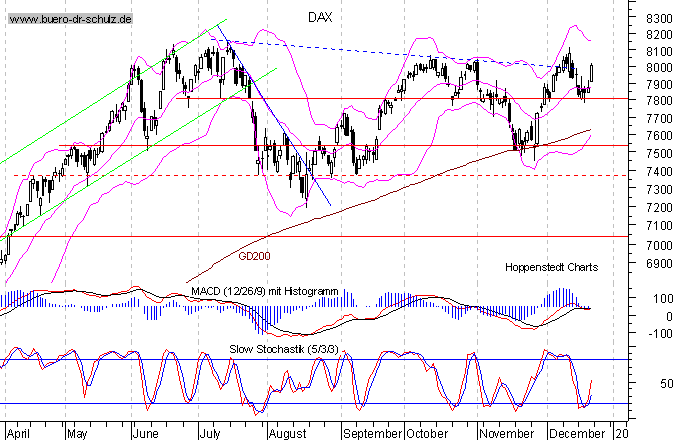Click the 6900 price axis value
The image size is (676, 440).
pyautogui.click(x=660, y=263)
